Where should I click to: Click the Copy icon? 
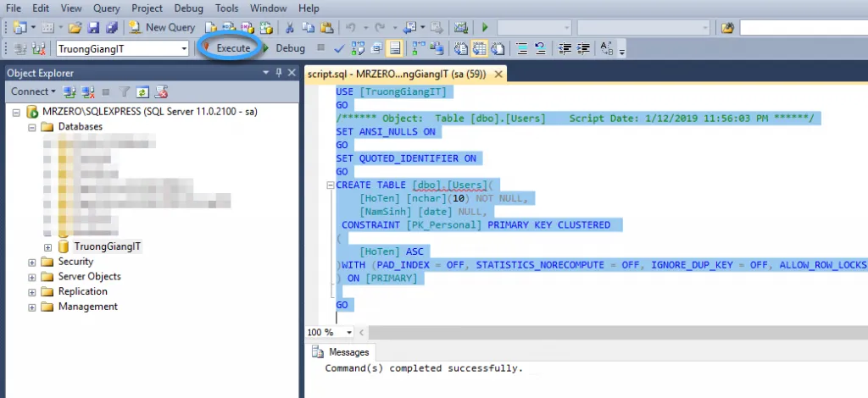[x=309, y=27]
